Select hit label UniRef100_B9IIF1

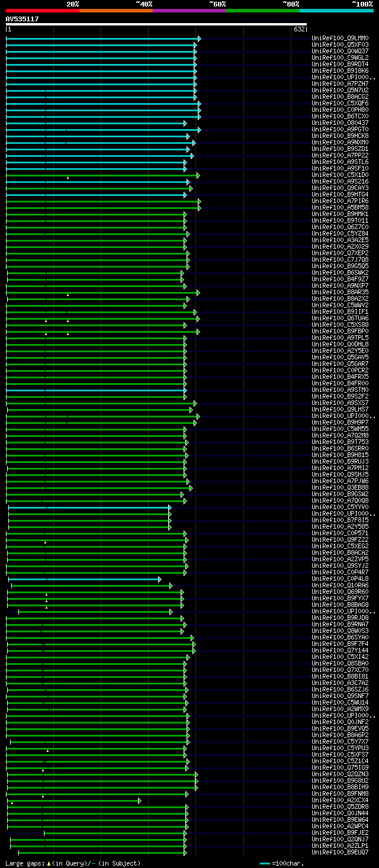click(x=340, y=312)
